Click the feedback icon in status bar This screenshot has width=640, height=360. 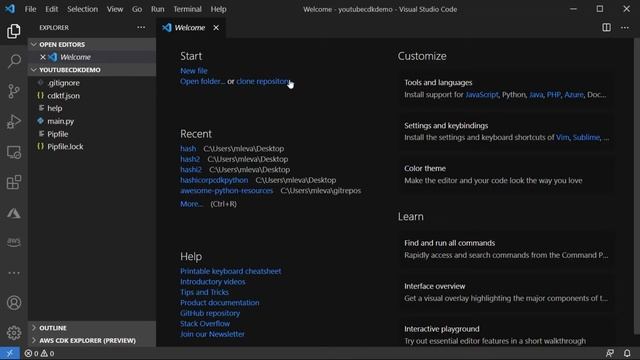[x=610, y=353]
